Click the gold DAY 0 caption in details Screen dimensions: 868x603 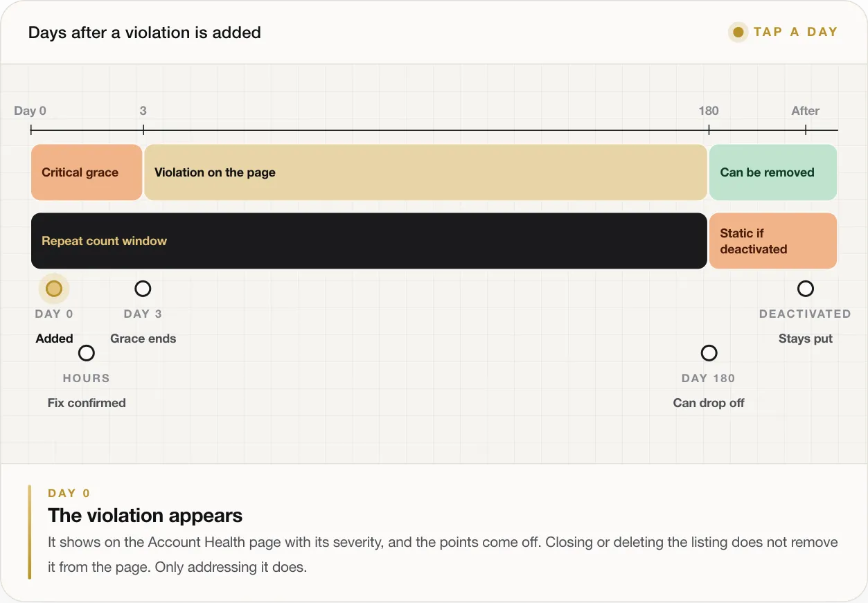point(69,494)
